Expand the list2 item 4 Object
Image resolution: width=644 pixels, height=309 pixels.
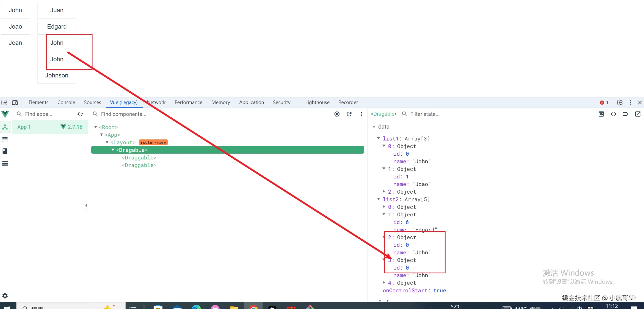coord(384,282)
